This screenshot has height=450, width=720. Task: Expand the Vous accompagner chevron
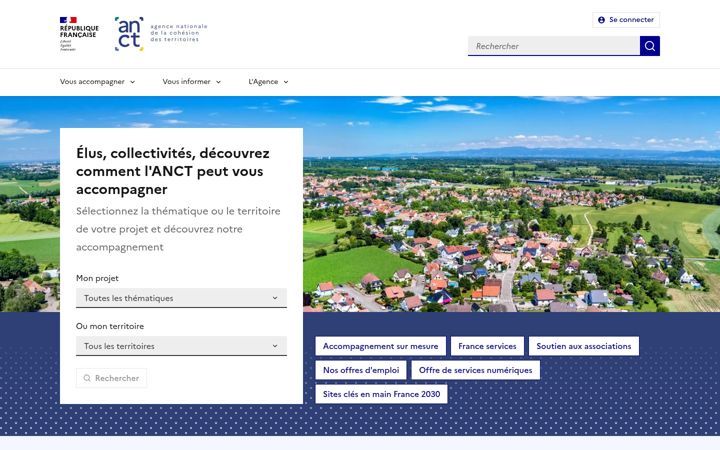coord(132,82)
